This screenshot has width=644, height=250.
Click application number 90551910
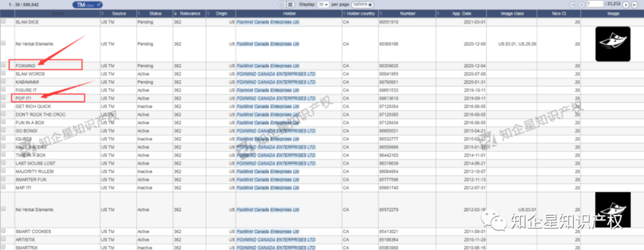point(388,22)
